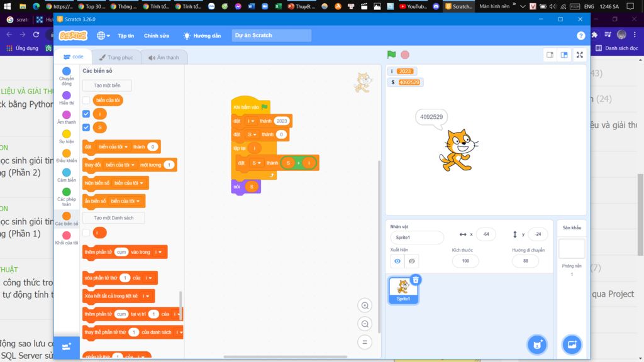Delete Sprite1 with the trash icon
This screenshot has width=644, height=362.
(x=416, y=280)
